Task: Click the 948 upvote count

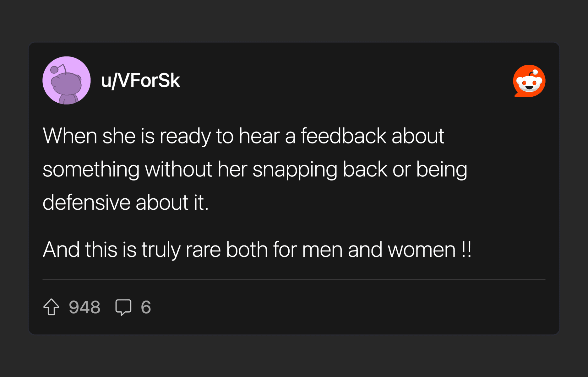Action: click(84, 307)
